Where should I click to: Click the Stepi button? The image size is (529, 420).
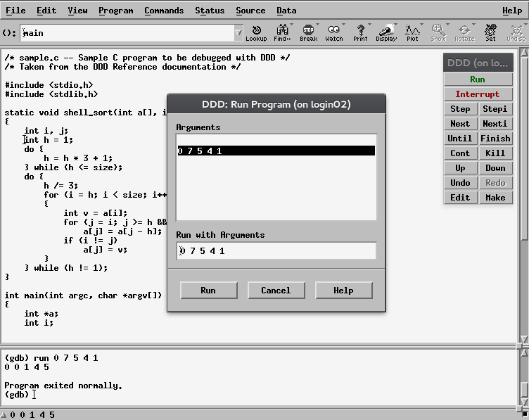click(495, 109)
